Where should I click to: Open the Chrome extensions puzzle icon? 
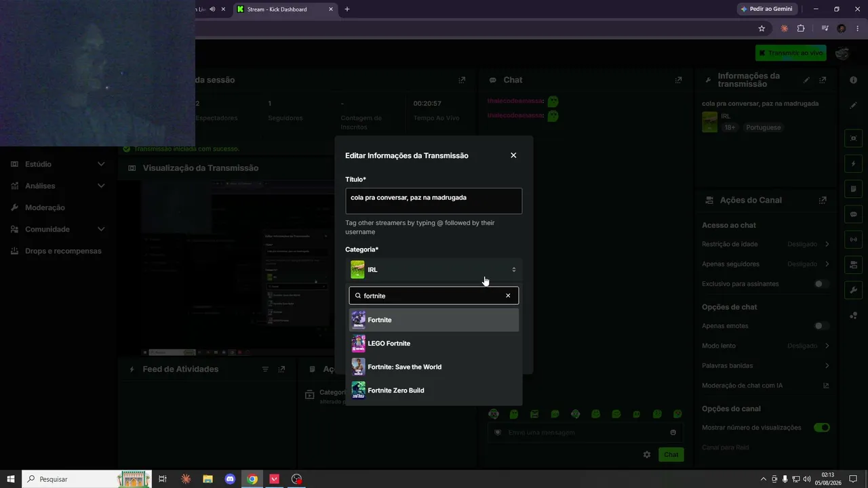(801, 28)
